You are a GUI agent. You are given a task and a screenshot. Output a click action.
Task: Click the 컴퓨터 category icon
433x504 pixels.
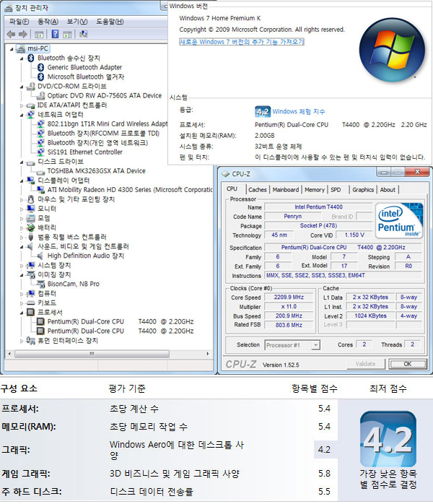pyautogui.click(x=31, y=293)
